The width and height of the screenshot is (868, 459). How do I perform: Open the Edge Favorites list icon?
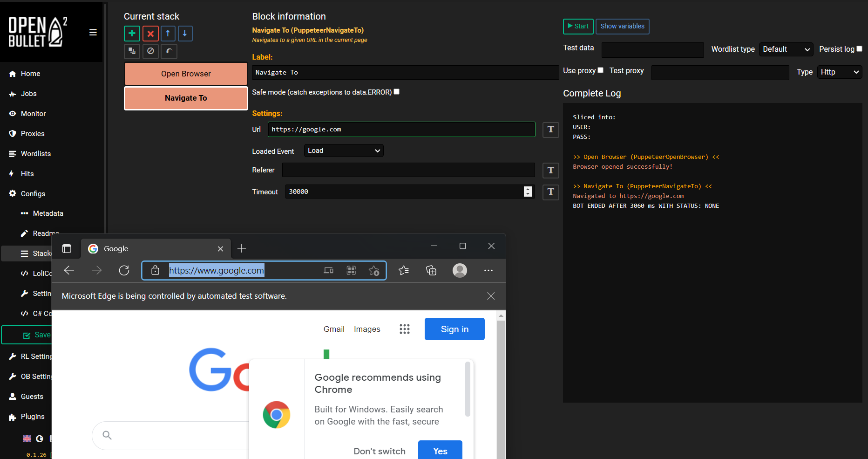point(404,270)
